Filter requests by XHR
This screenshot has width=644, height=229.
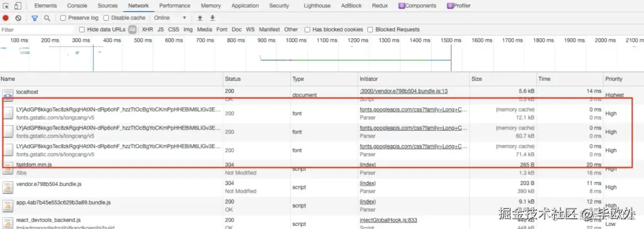147,30
